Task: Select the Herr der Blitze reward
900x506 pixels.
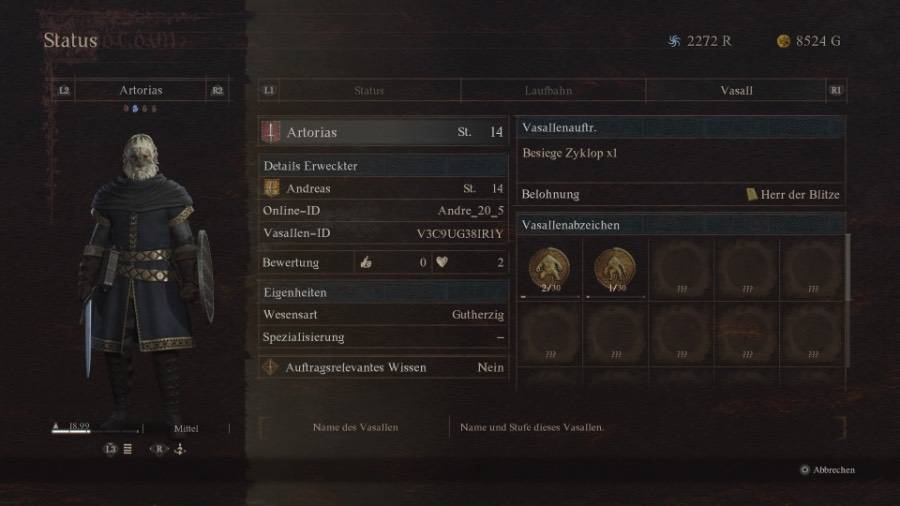Action: [793, 194]
